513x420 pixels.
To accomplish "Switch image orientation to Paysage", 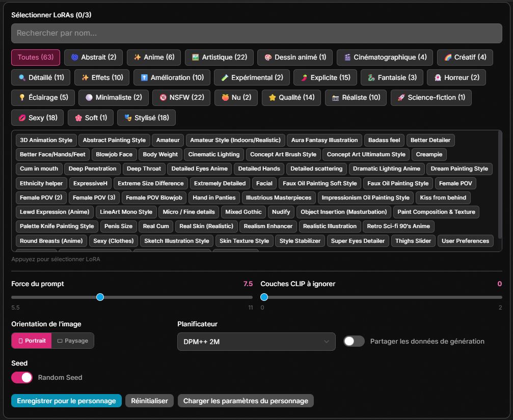I will [73, 341].
